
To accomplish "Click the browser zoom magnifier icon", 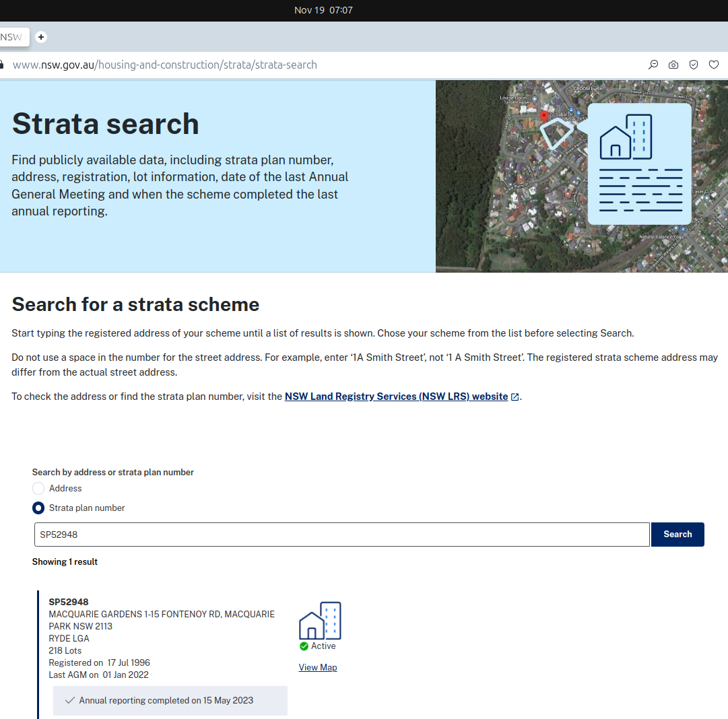I will tap(653, 65).
